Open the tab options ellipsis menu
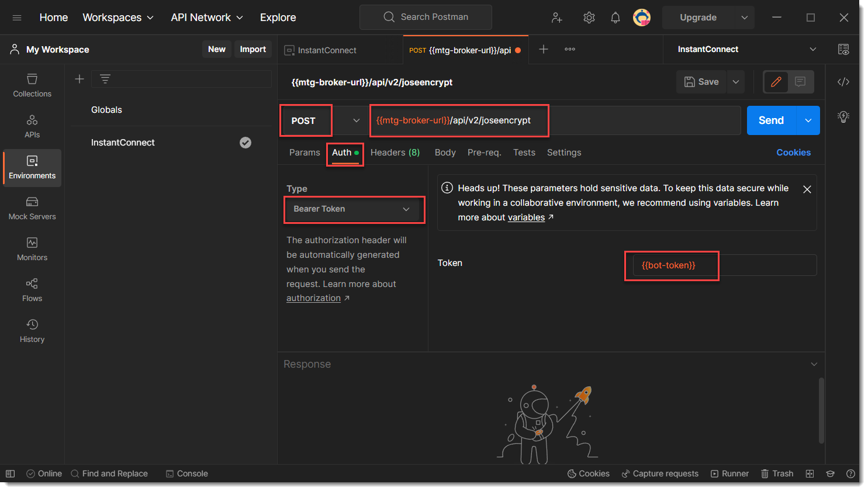Image resolution: width=868 pixels, height=491 pixels. point(570,50)
